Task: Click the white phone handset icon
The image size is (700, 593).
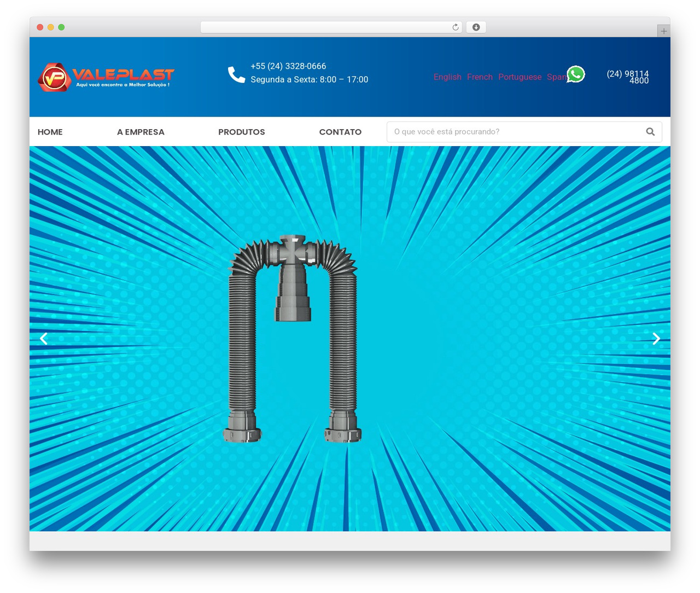Action: point(236,74)
